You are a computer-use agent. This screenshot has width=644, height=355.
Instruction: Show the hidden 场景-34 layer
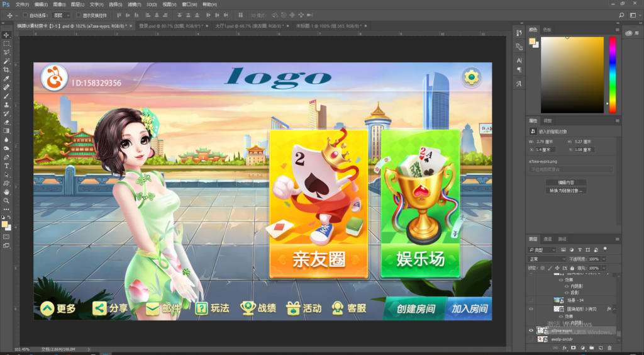(531, 300)
